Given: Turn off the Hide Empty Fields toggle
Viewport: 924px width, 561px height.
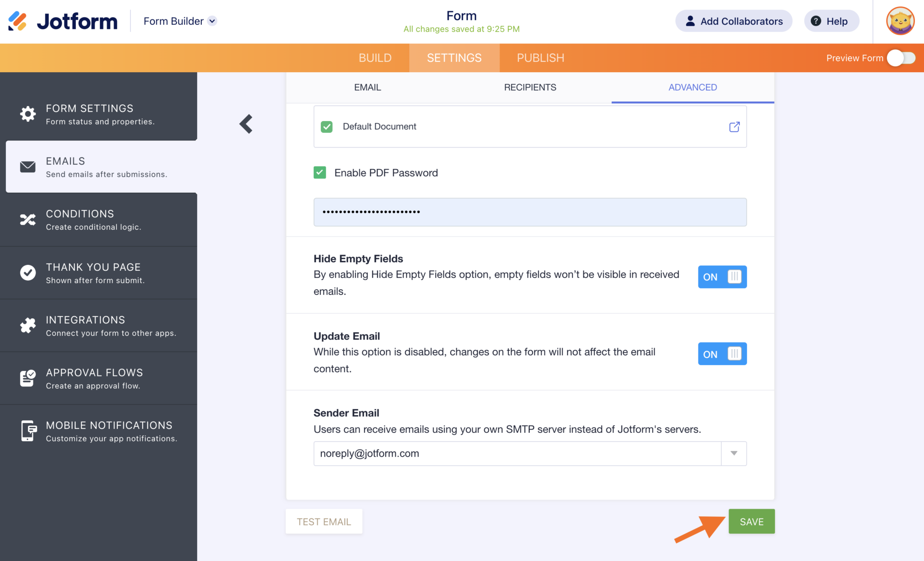Looking at the screenshot, I should pos(722,277).
